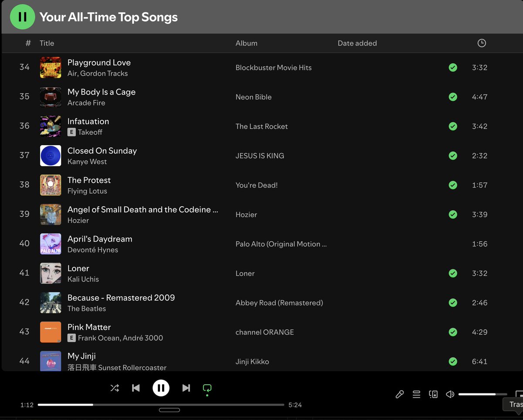Skip to the previous track
This screenshot has width=523, height=420.
(136, 388)
